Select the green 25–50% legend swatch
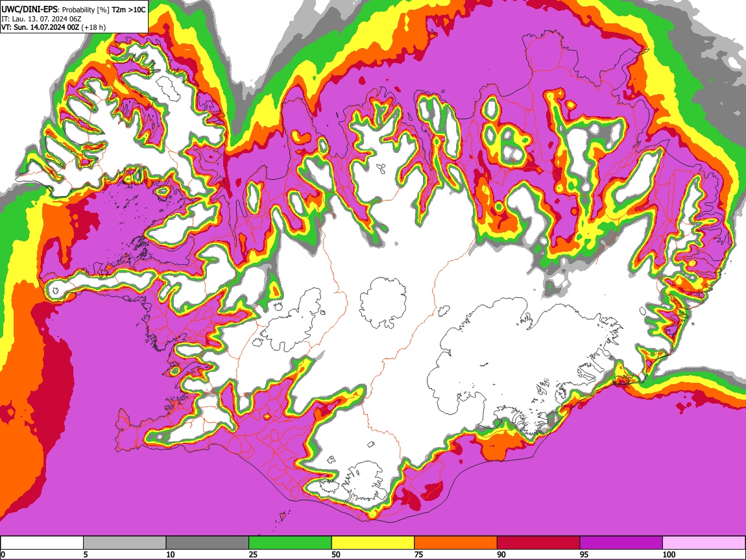746x560 pixels. pos(290,543)
